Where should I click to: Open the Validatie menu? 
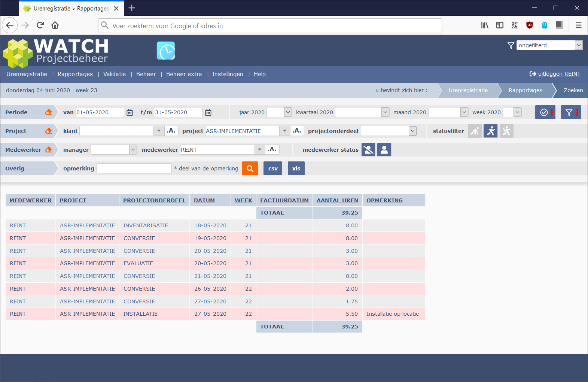click(x=115, y=74)
